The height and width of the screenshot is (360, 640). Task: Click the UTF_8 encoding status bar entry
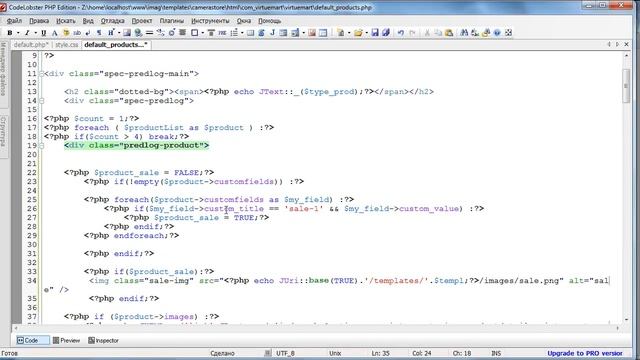(x=285, y=353)
